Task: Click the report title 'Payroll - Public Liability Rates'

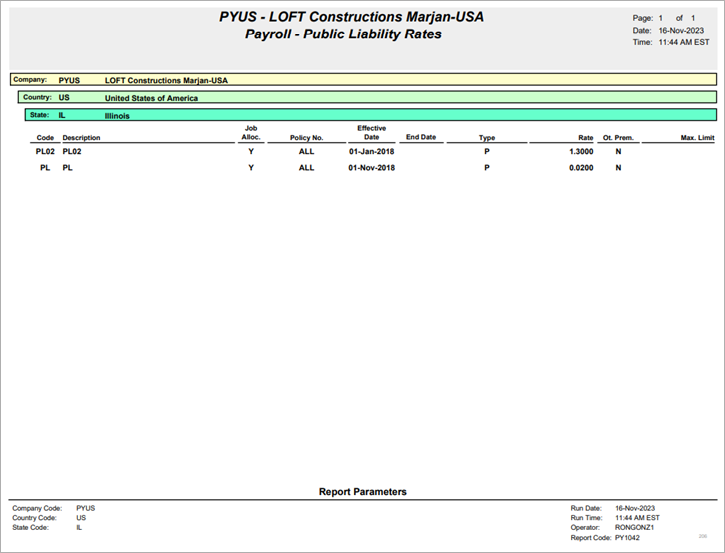Action: coord(343,34)
